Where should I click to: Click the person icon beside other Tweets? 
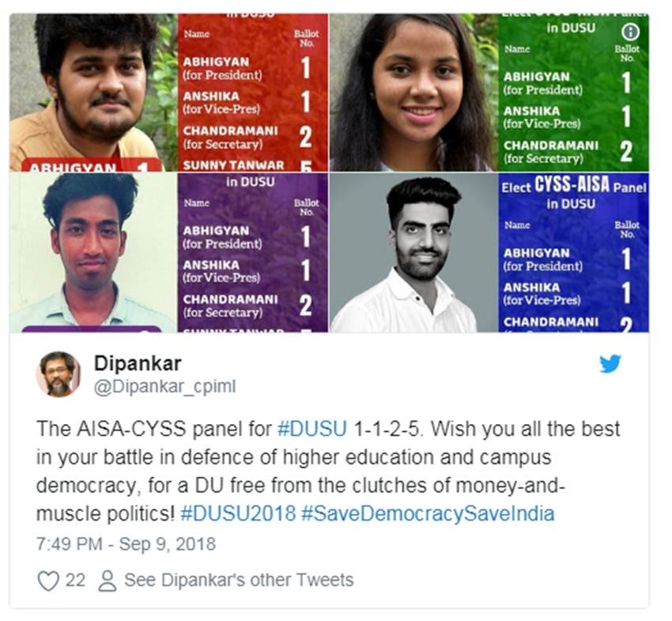[108, 581]
